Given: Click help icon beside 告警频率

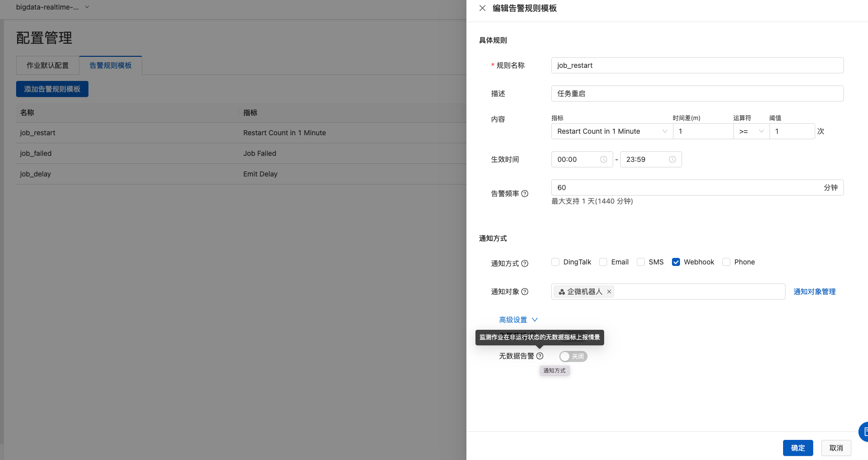Looking at the screenshot, I should [525, 194].
